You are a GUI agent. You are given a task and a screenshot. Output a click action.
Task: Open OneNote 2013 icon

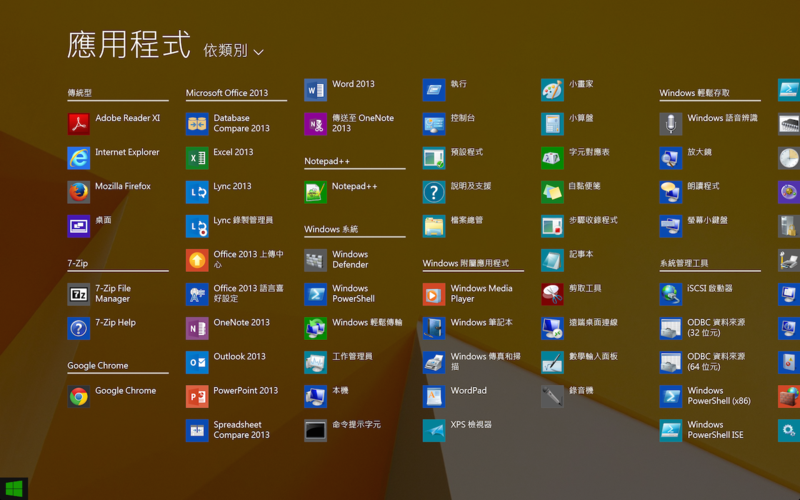pos(197,329)
